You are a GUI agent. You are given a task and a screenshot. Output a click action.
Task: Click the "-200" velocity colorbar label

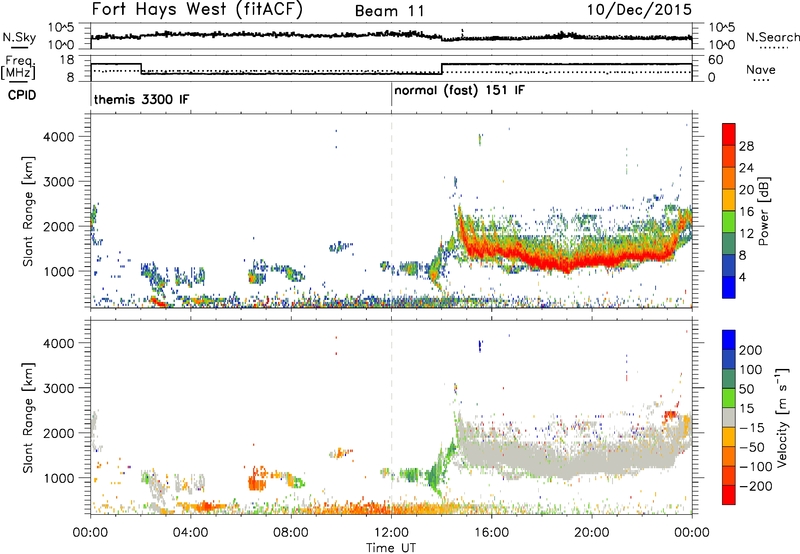coord(755,486)
